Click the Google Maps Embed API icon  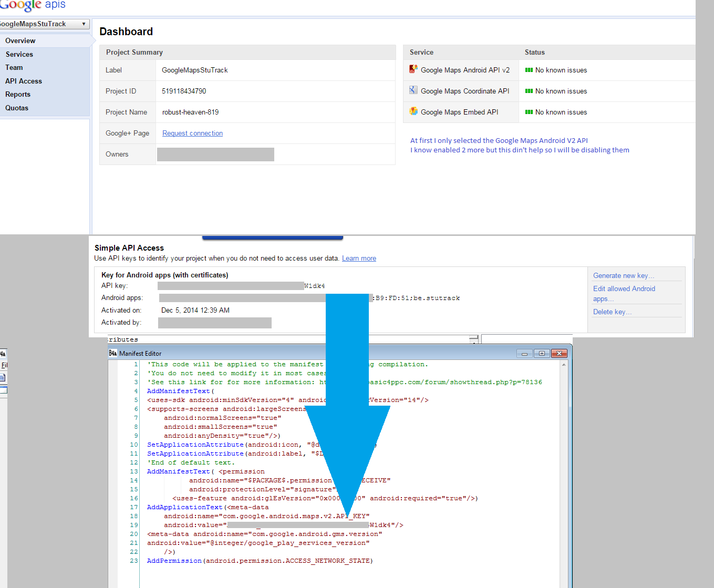(x=413, y=111)
